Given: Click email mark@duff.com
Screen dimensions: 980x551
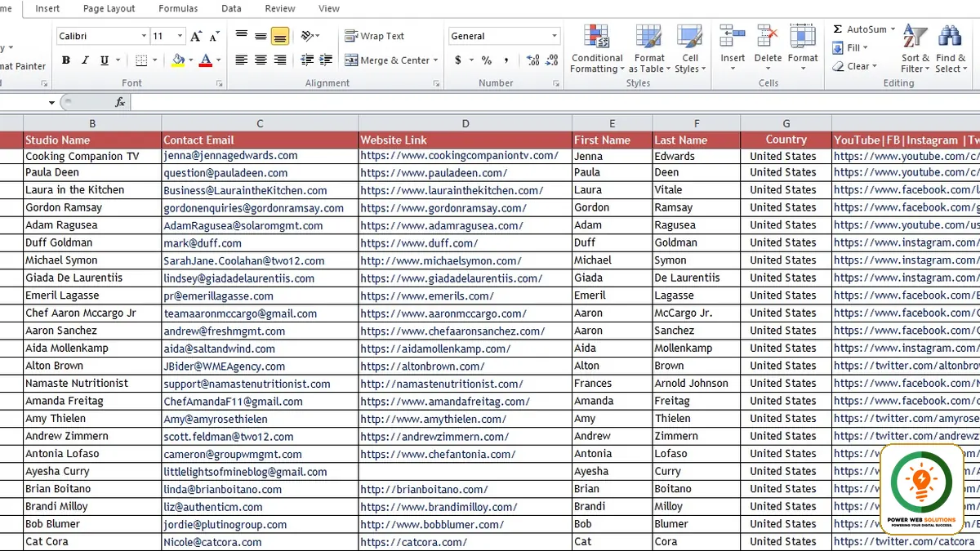Looking at the screenshot, I should pyautogui.click(x=203, y=243).
